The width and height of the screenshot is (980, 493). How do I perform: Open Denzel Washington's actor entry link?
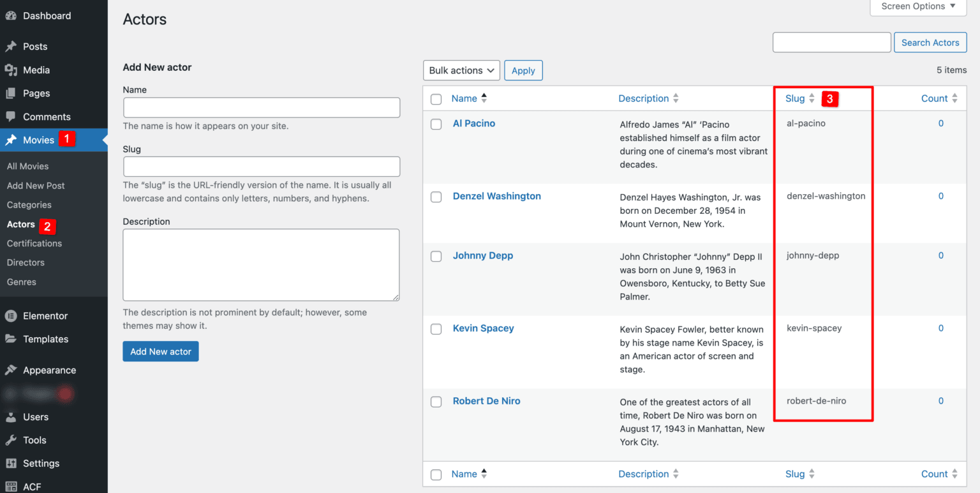pos(496,196)
